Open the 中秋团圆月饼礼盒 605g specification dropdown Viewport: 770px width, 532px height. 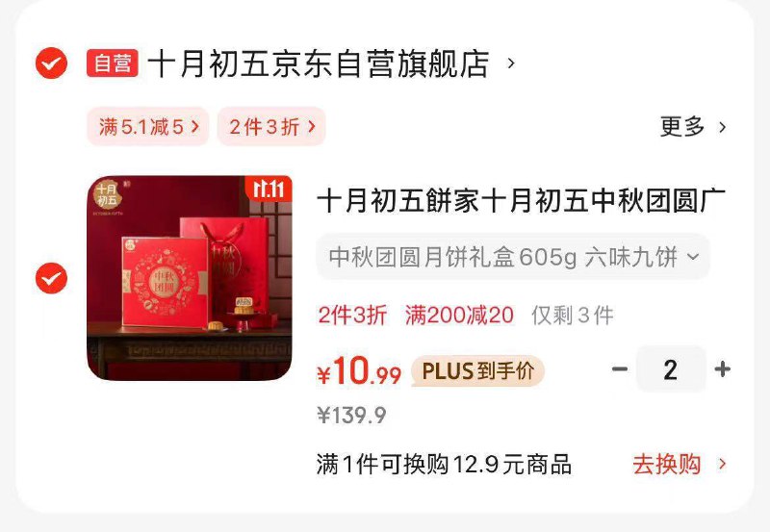coord(513,257)
